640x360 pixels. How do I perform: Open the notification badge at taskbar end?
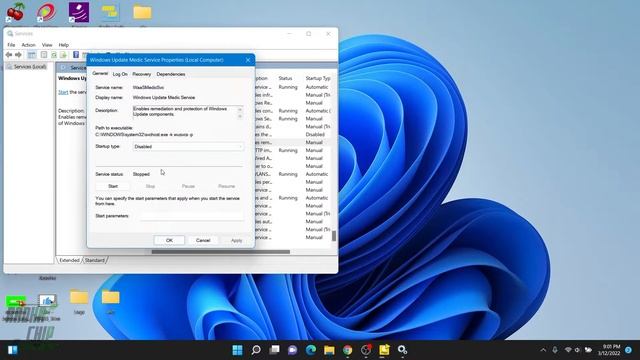pyautogui.click(x=629, y=350)
